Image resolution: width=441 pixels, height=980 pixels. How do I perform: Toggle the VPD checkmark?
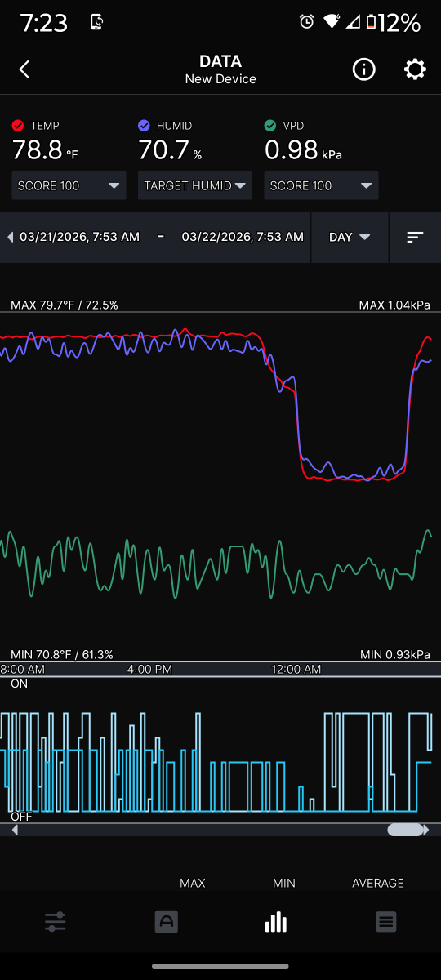[x=270, y=126]
